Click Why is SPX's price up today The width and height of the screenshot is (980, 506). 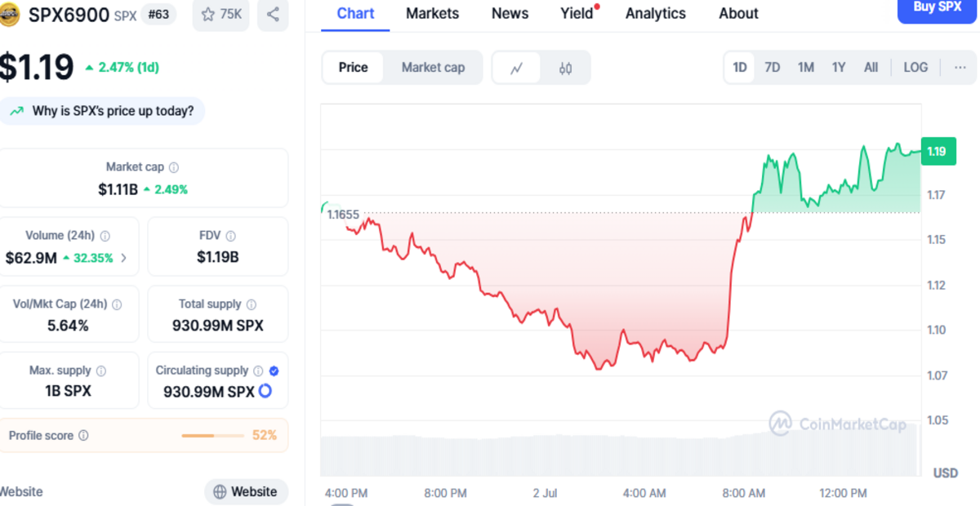pos(102,111)
